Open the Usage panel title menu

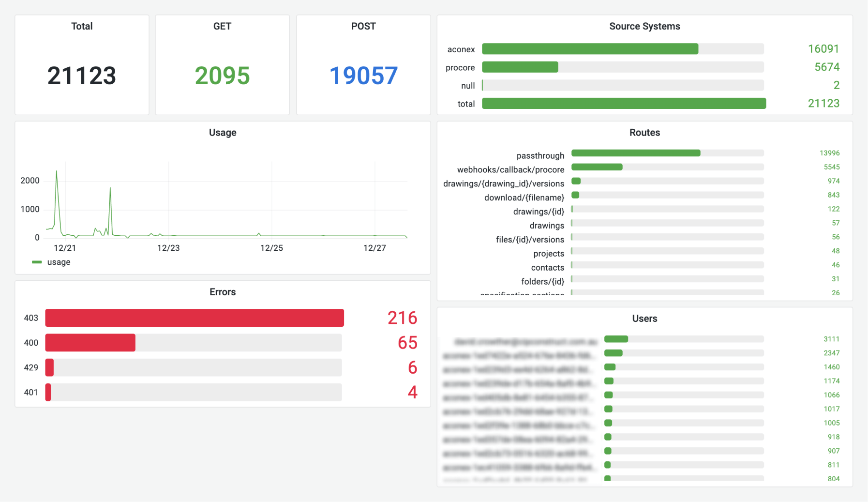coord(223,133)
